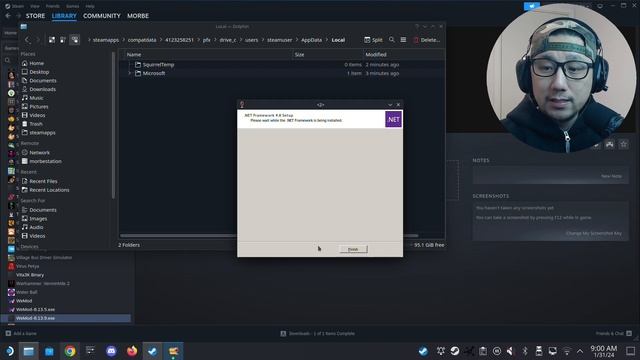Switch Dolphin to icons view mode

tap(52, 40)
